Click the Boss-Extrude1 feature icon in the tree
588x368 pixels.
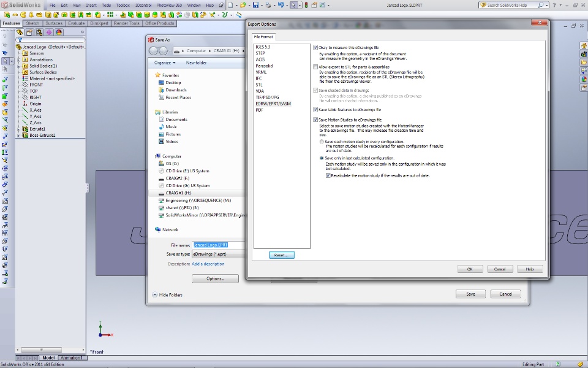pyautogui.click(x=25, y=135)
